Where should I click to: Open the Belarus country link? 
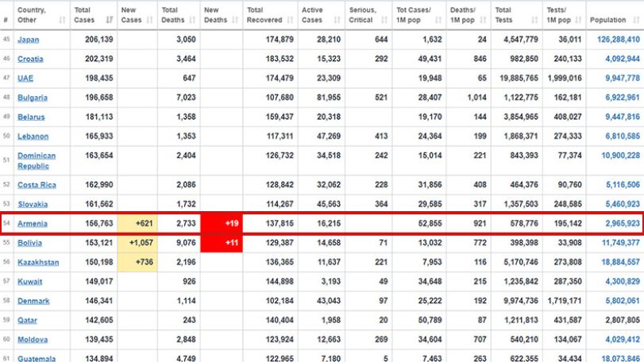point(31,117)
